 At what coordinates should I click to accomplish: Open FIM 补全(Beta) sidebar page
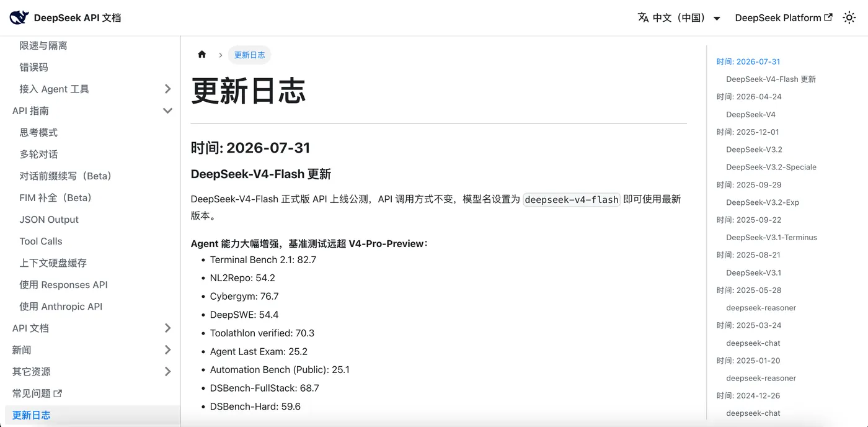[x=57, y=197]
